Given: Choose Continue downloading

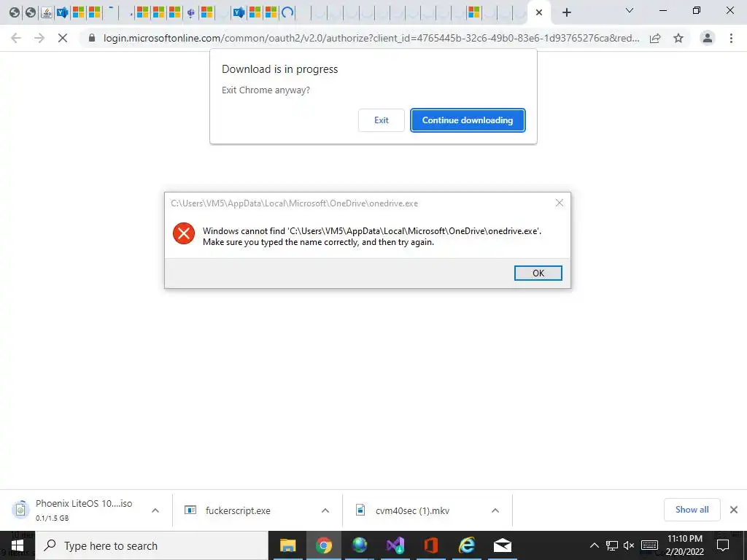Looking at the screenshot, I should tap(468, 120).
